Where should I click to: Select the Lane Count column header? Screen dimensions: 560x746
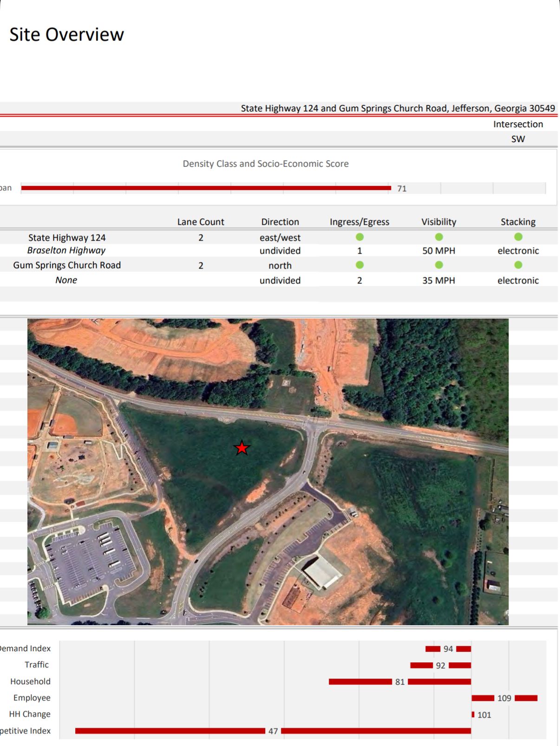201,222
